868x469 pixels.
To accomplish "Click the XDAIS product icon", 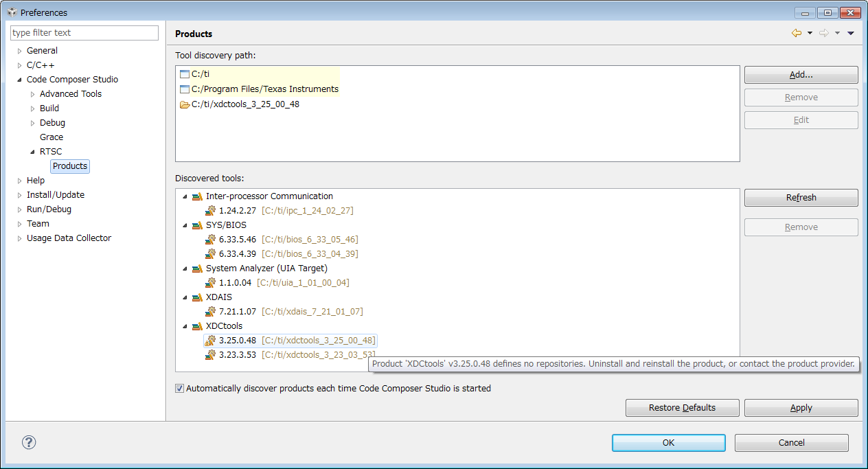I will 198,297.
